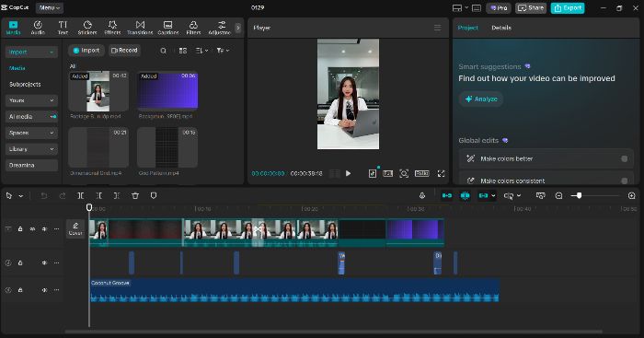Lock the Coconut Groove audio track
The image size is (644, 338).
coord(20,290)
